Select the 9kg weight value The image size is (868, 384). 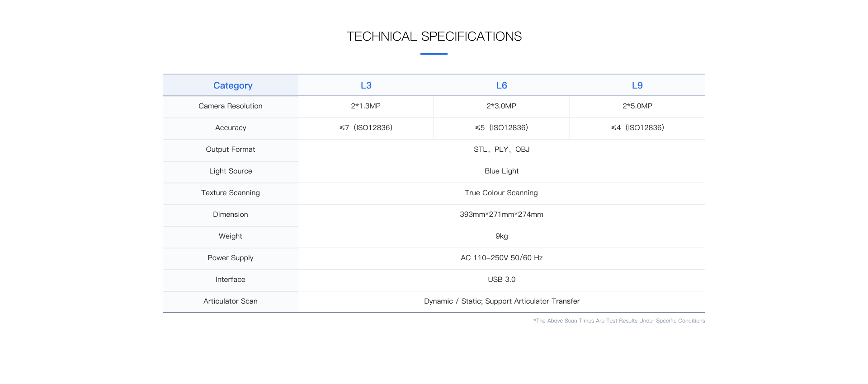tap(501, 236)
